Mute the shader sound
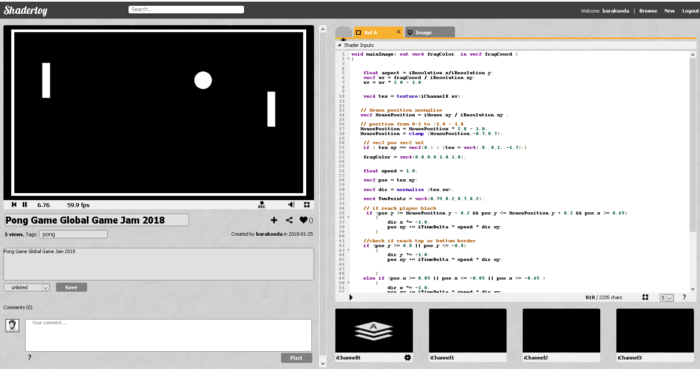 click(x=291, y=204)
